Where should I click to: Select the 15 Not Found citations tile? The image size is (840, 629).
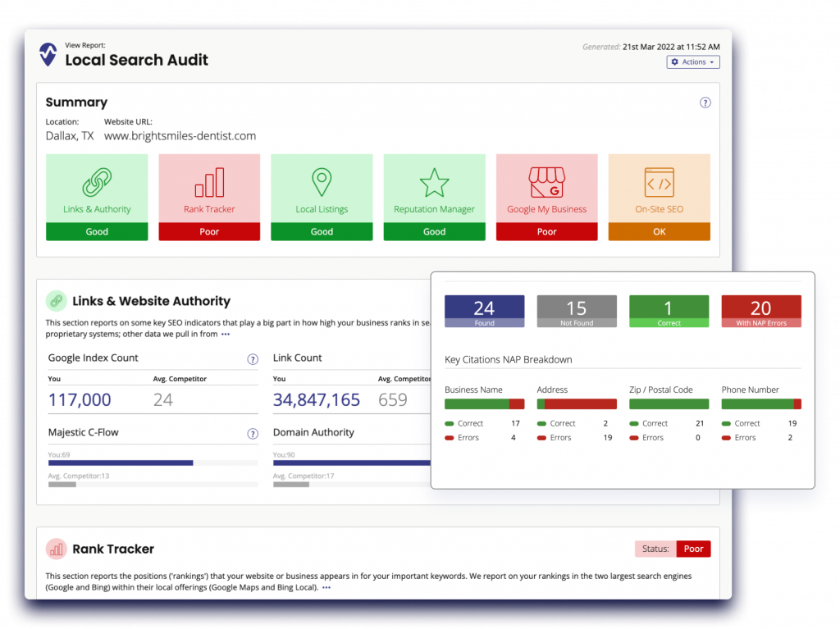point(576,312)
